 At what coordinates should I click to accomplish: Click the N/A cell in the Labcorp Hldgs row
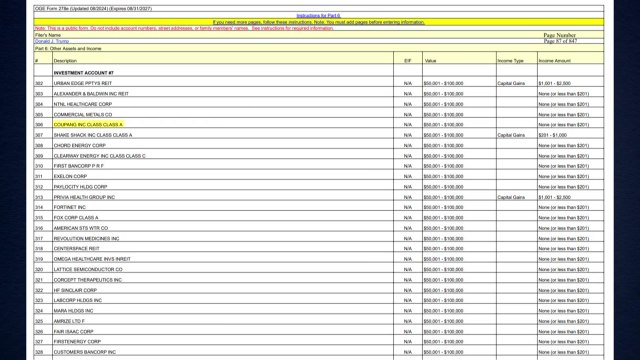click(408, 300)
